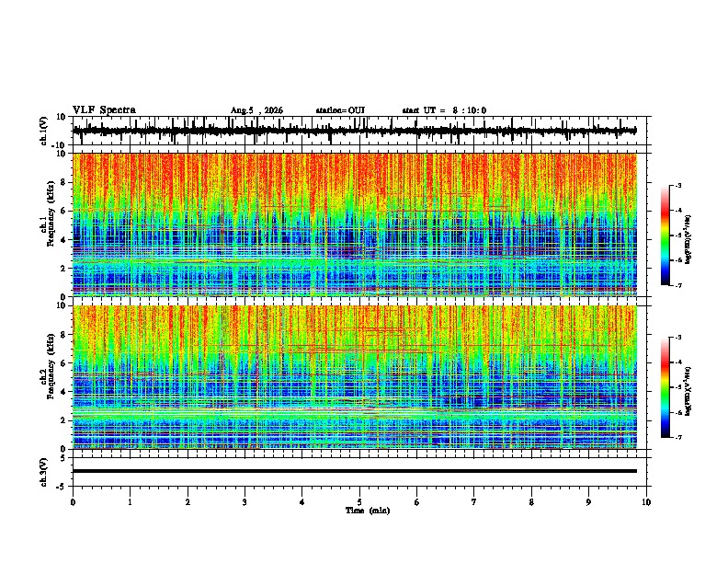The height and width of the screenshot is (563, 728).
Task: Click the "5" tick on the time axis
Action: tap(359, 502)
